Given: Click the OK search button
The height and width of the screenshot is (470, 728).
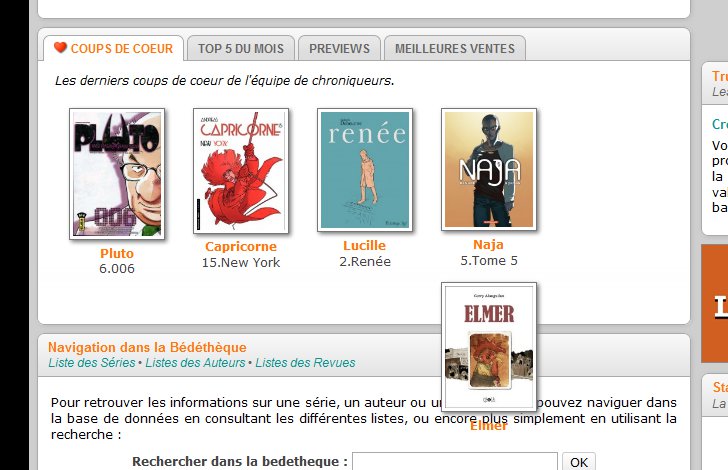Looking at the screenshot, I should [578, 462].
